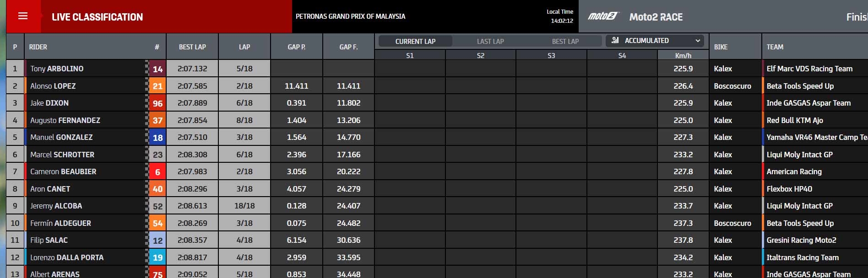Select rider Filip SALAC
The image size is (868, 278).
click(49, 240)
